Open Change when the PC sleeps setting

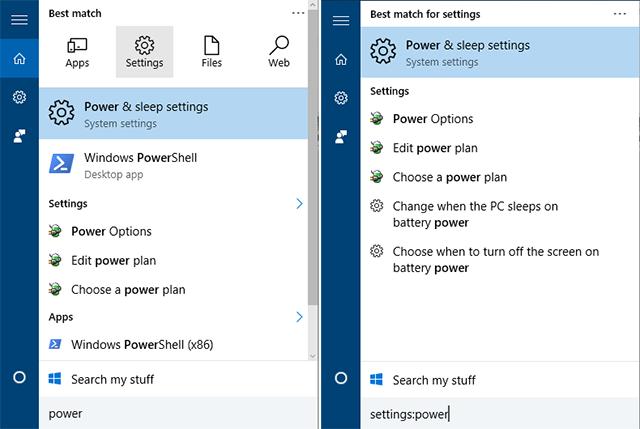[500, 214]
